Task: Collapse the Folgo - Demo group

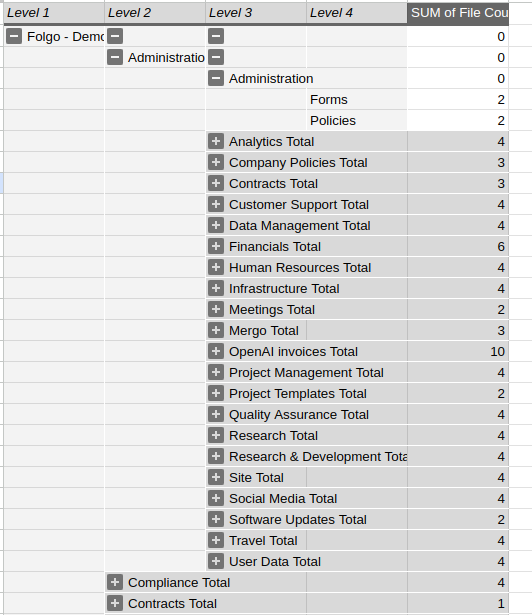Action: 14,36
